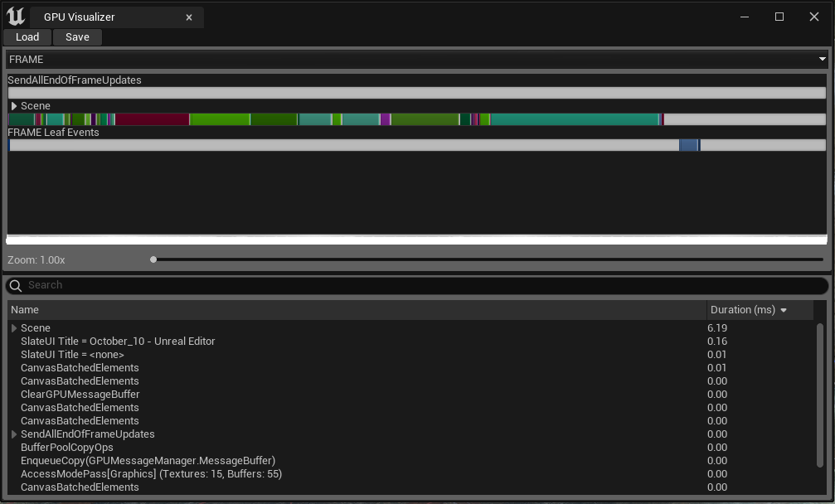Viewport: 835px width, 504px height.
Task: Click the Zoom slider handle
Action: tap(153, 259)
